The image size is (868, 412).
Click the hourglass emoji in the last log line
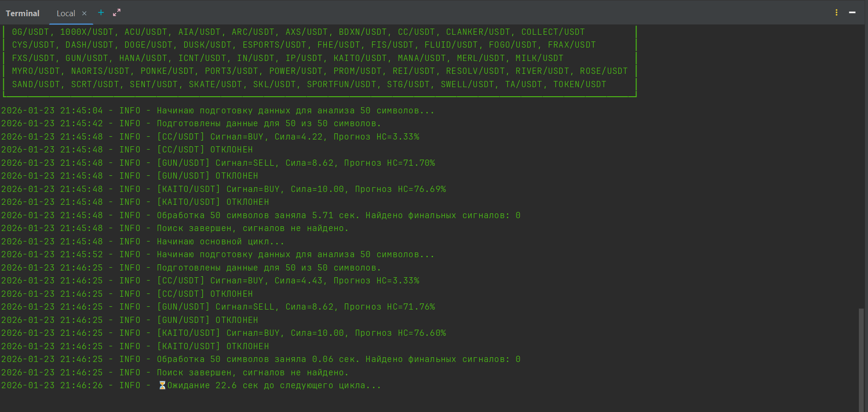(162, 385)
